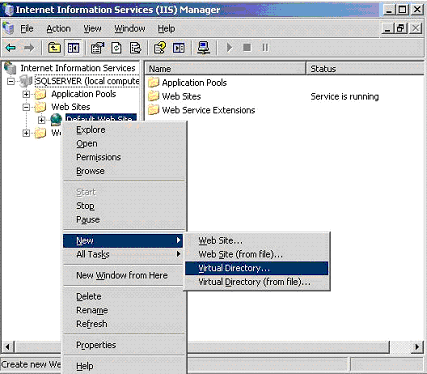Viewport: 427px width, 374px height.
Task: Open the Help menu in menu bar
Action: 166,29
